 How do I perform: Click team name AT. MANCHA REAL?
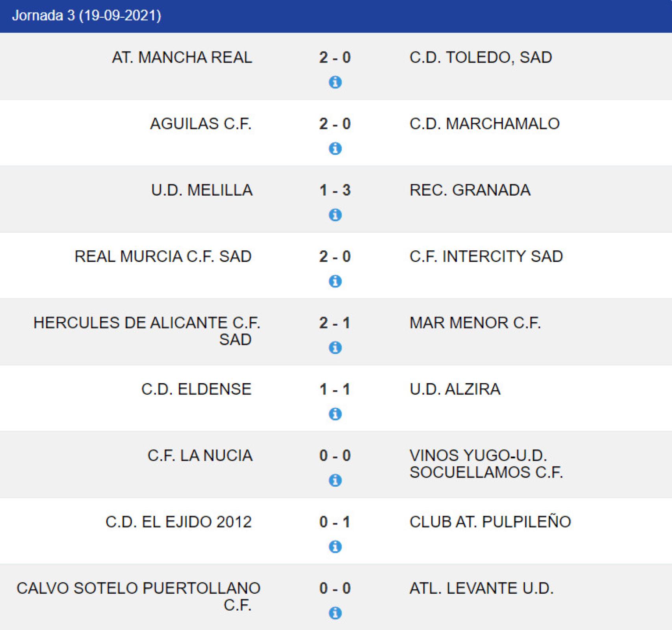click(182, 57)
